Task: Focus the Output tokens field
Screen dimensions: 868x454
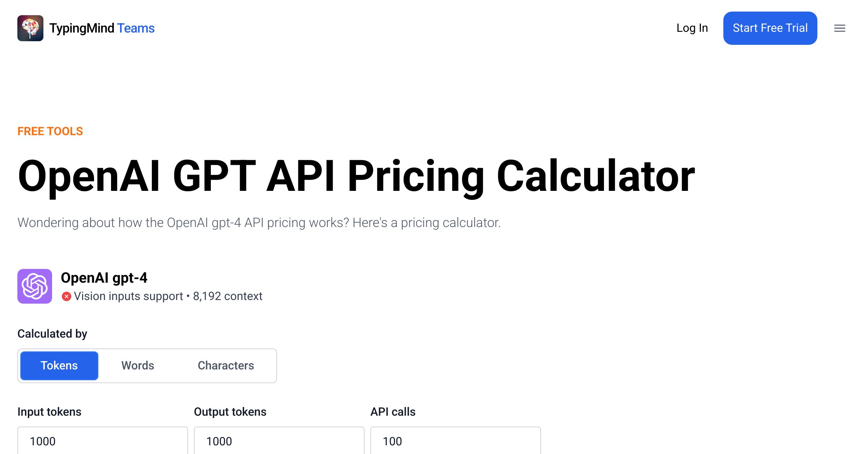Action: [x=279, y=441]
